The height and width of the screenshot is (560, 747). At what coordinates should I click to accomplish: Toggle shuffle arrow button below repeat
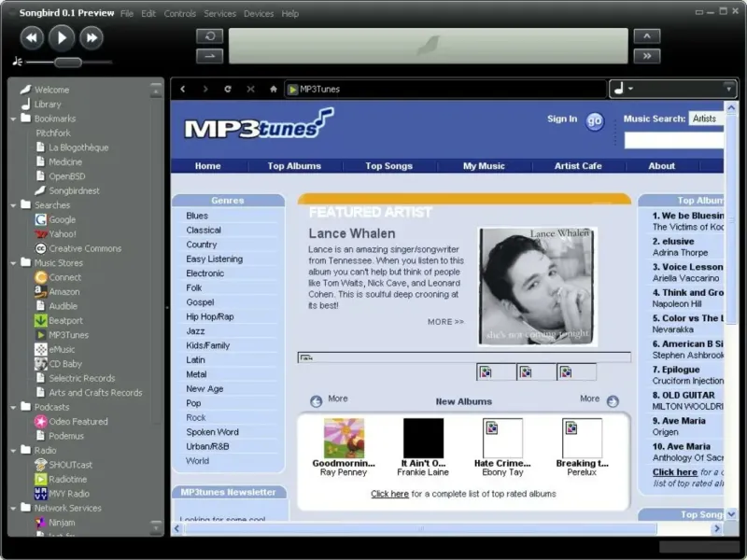pos(209,56)
